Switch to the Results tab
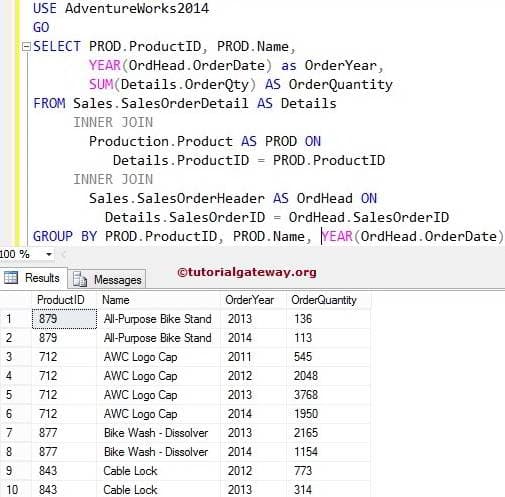Screen dimensions: 505x497 tap(33, 278)
